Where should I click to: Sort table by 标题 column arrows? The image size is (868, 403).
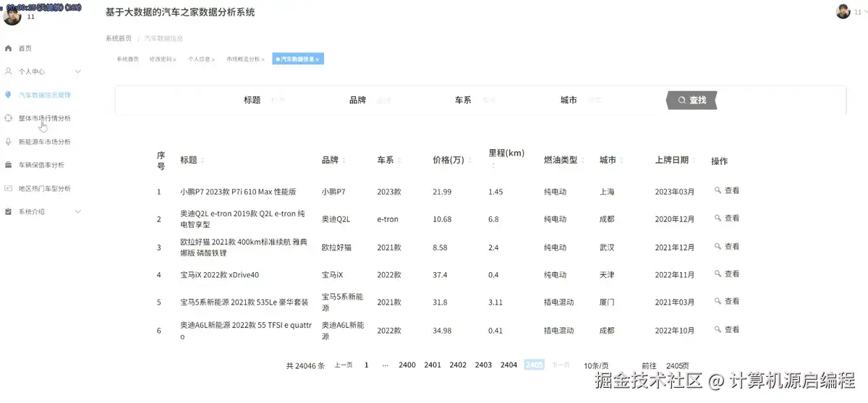pyautogui.click(x=203, y=161)
